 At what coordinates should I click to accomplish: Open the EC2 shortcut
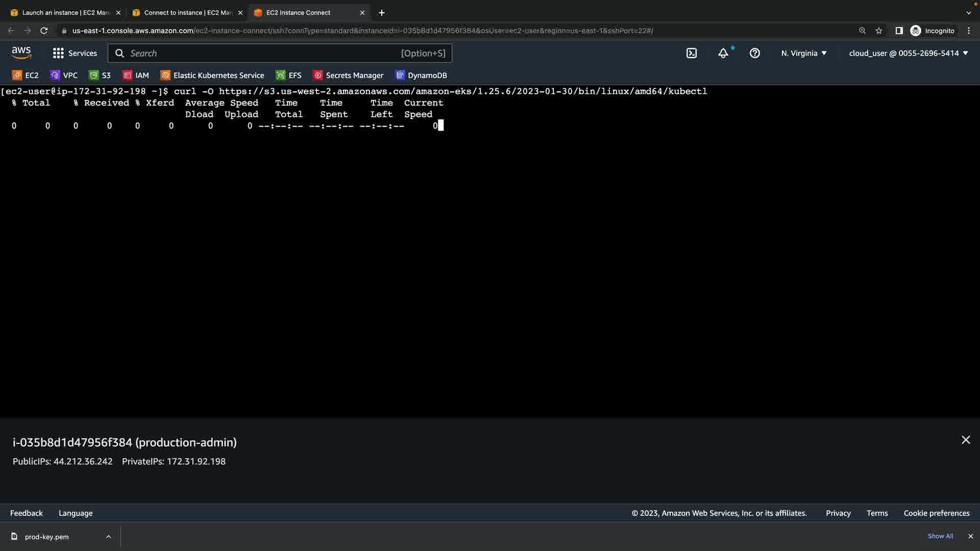pyautogui.click(x=26, y=76)
